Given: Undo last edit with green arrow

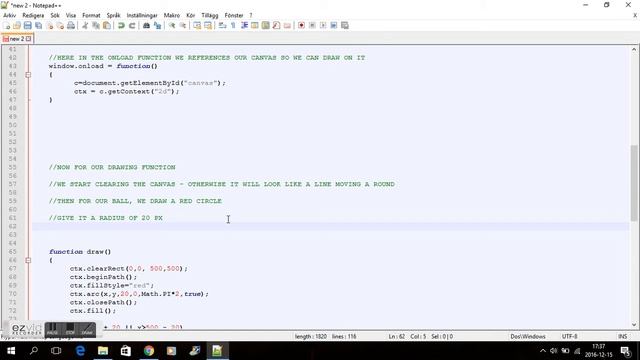Looking at the screenshot, I should tap(121, 25).
